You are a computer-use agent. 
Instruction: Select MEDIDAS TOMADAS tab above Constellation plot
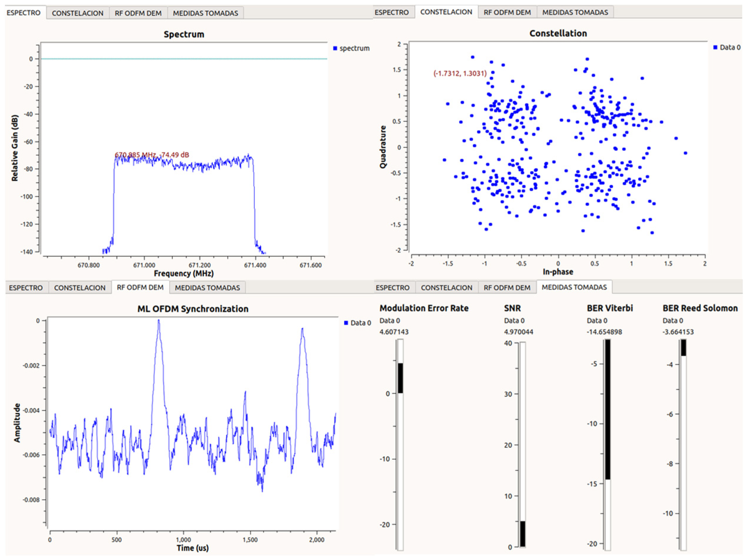[x=575, y=12]
